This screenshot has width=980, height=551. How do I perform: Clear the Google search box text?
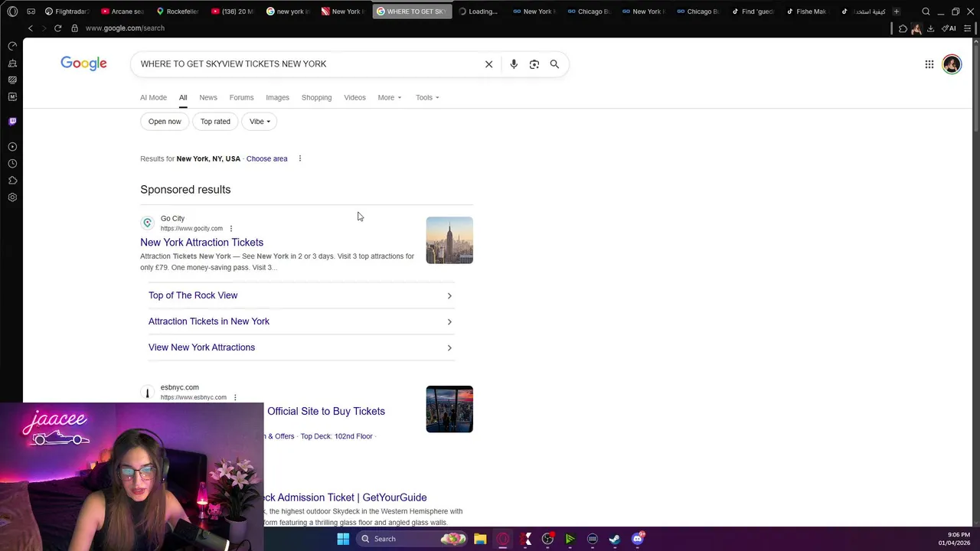pyautogui.click(x=488, y=64)
